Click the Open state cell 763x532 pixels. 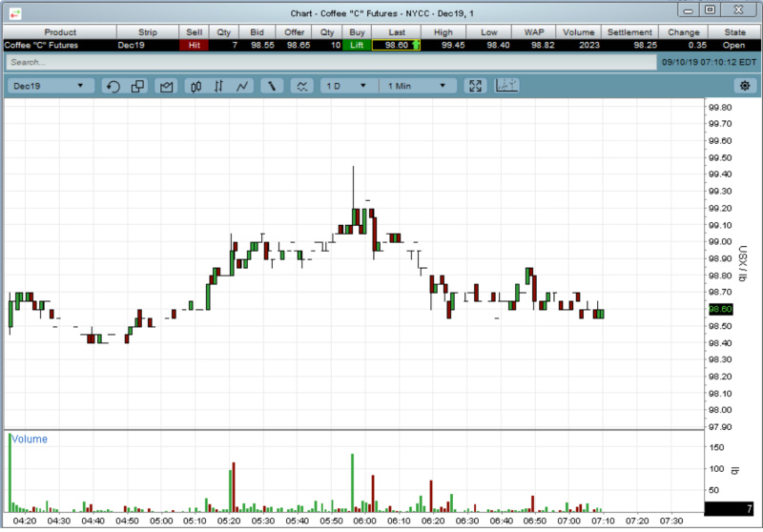click(x=733, y=45)
